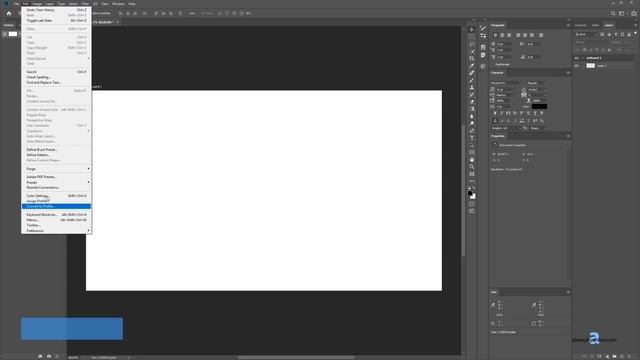Toggle Strikethrough in Character panel

click(x=542, y=113)
